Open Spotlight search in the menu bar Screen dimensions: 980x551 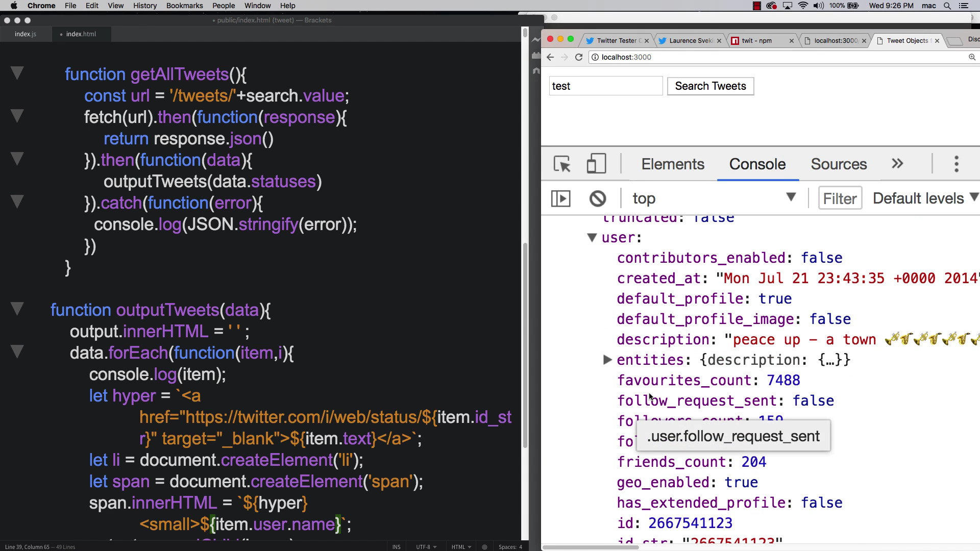point(947,6)
